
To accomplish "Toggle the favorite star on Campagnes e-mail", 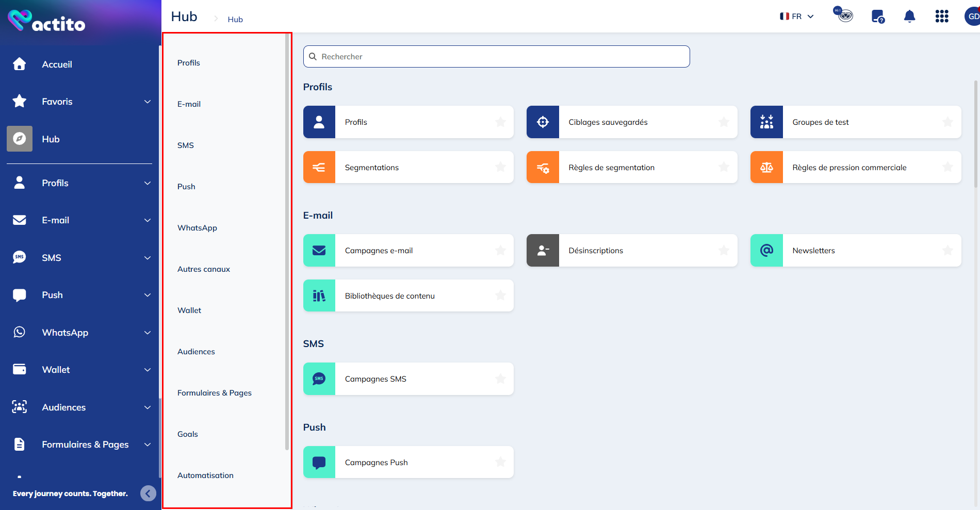I will coord(500,250).
